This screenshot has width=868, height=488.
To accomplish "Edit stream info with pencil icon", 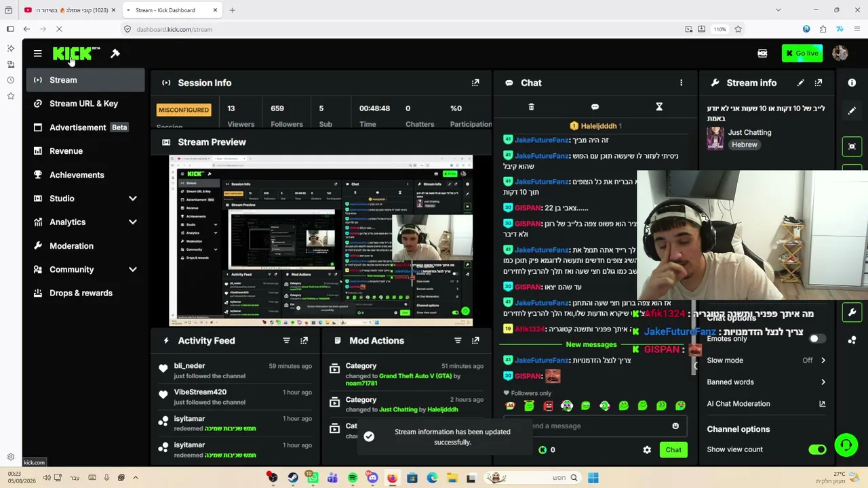I will tap(801, 83).
